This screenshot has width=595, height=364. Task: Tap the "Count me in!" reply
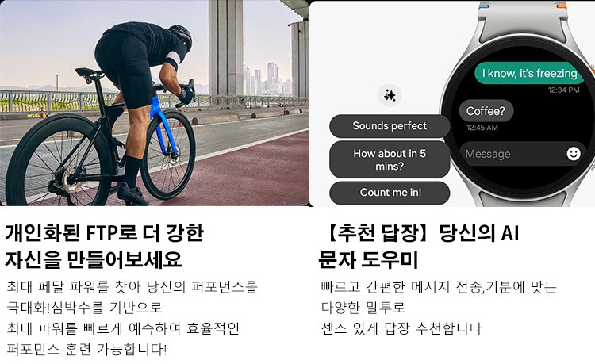tap(390, 193)
